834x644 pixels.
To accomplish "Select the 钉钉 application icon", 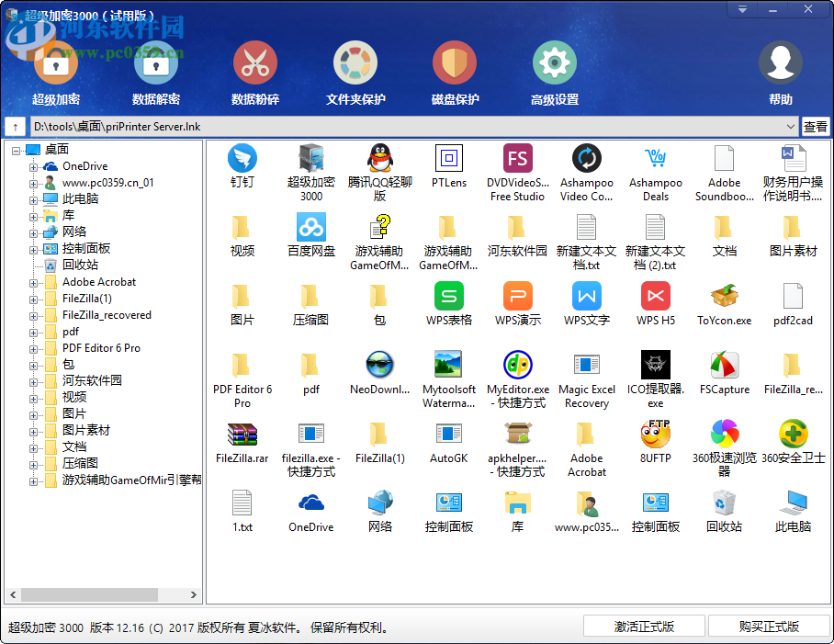I will pos(242,161).
